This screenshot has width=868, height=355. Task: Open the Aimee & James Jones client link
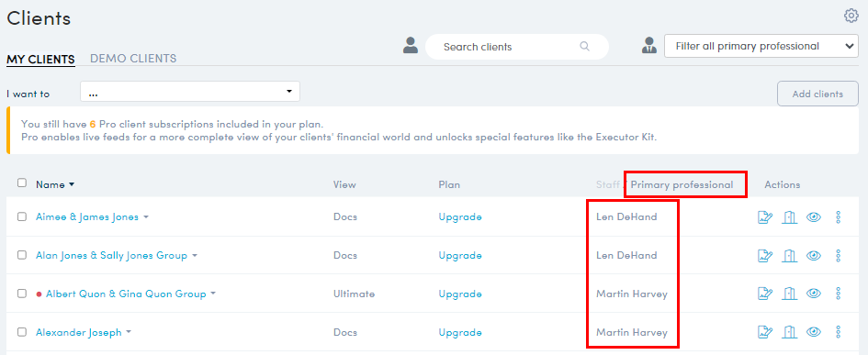tap(87, 216)
